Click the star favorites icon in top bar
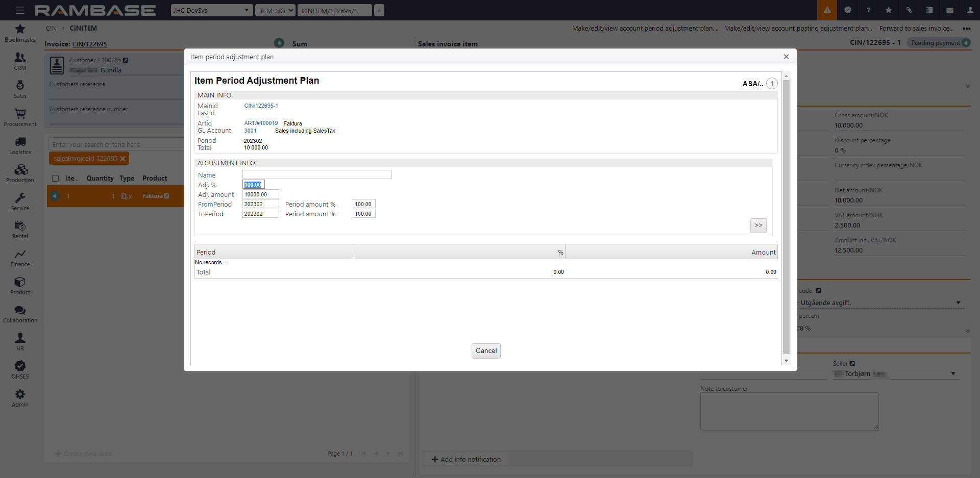 (889, 10)
